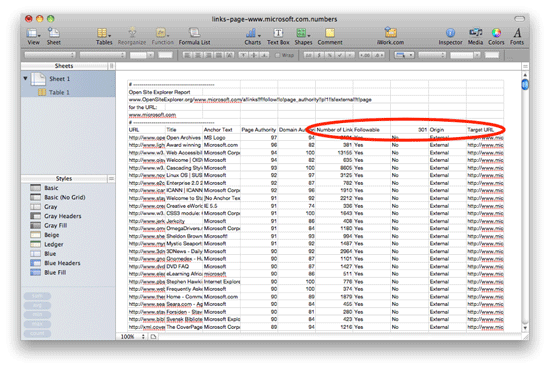Apply the Beige table style
550x369 pixels.
point(51,235)
